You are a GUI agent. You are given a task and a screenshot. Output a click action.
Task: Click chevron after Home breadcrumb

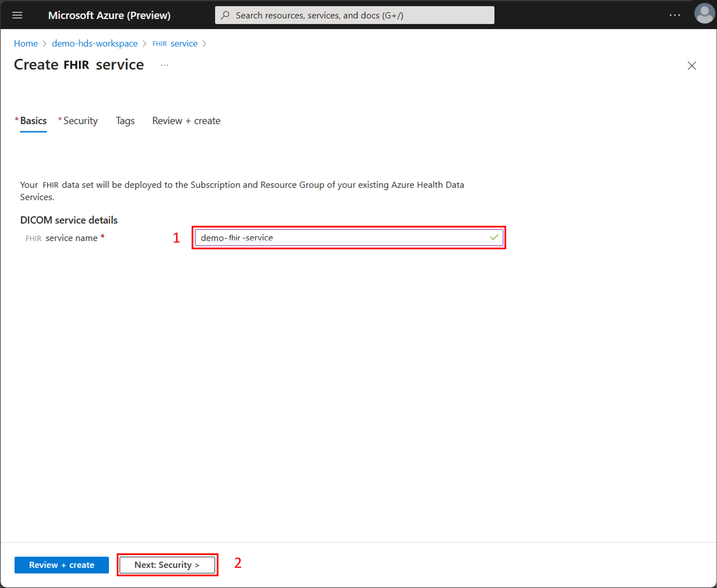[44, 44]
